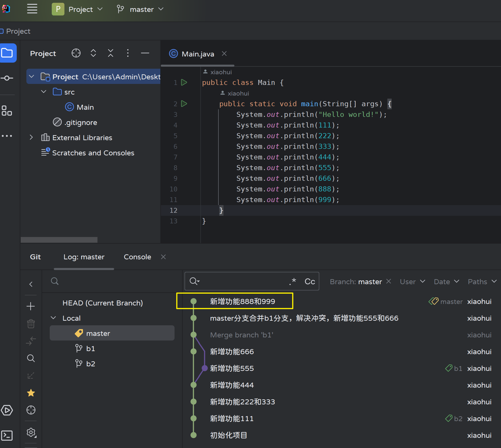Image resolution: width=501 pixels, height=448 pixels.
Task: Click the New Branch plus icon
Action: tap(31, 306)
